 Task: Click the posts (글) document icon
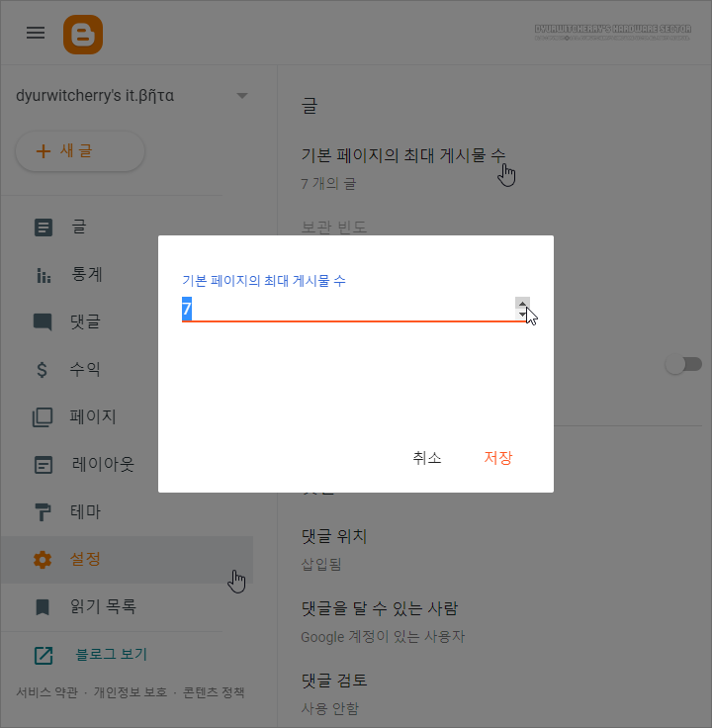pos(44,227)
